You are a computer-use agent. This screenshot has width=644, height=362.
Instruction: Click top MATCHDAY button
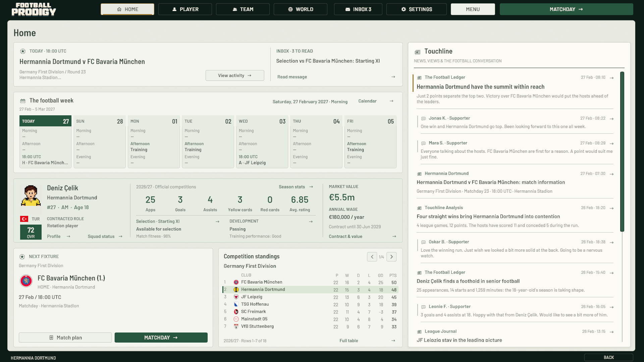coord(566,9)
